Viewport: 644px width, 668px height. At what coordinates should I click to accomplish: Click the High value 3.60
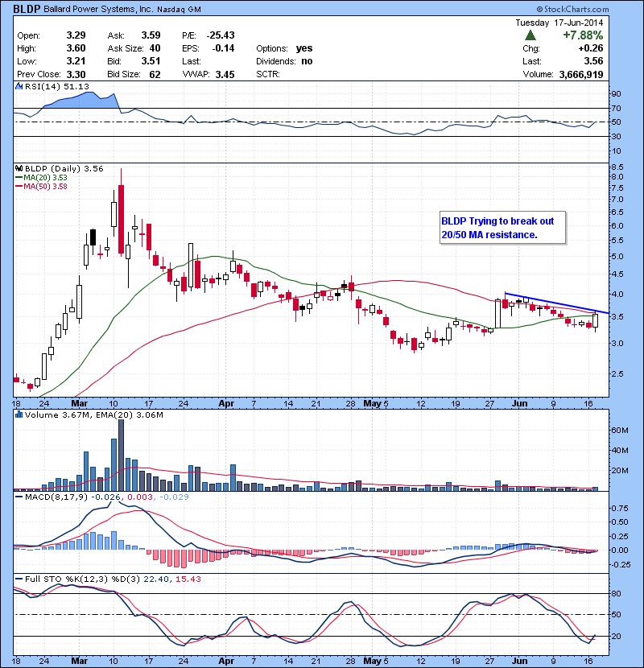click(x=76, y=48)
